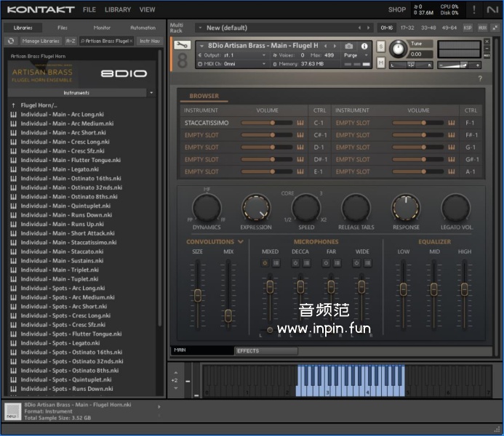
Task: Open the instrument info icon
Action: [x=364, y=46]
